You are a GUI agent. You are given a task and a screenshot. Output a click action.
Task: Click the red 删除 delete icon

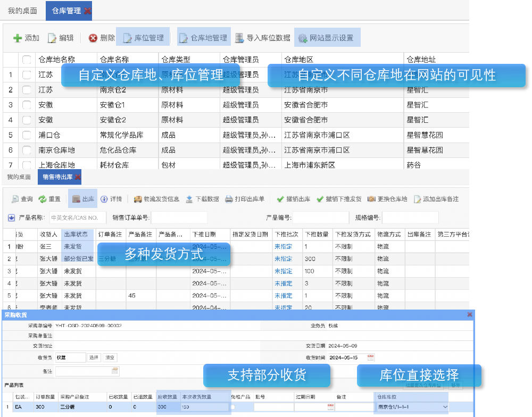click(x=93, y=38)
